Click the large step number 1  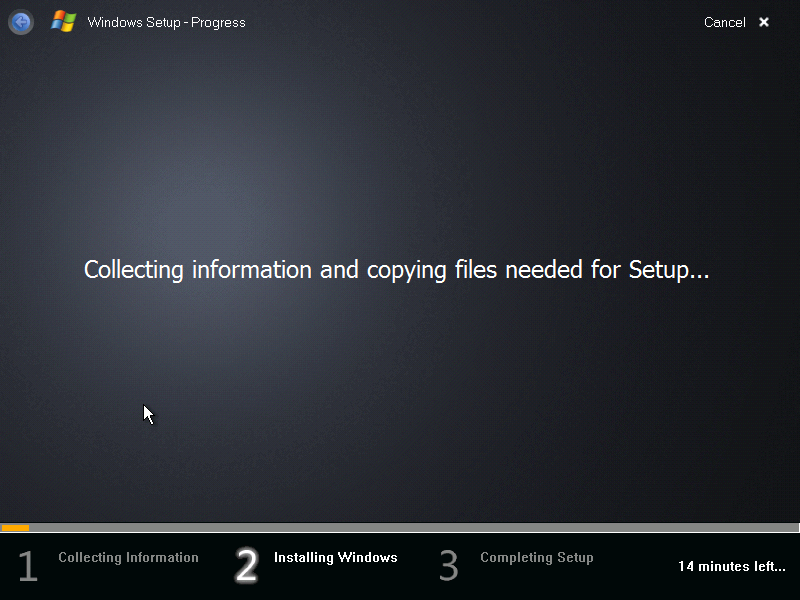(x=29, y=566)
